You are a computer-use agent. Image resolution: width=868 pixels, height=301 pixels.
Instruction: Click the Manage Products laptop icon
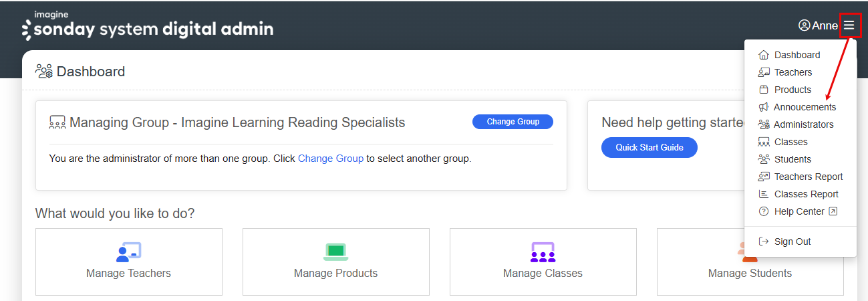pos(335,252)
